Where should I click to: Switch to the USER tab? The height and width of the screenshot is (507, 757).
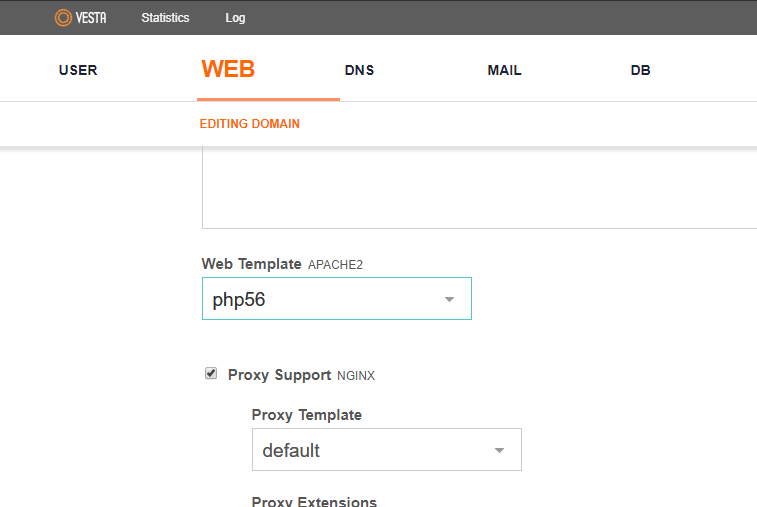(78, 70)
